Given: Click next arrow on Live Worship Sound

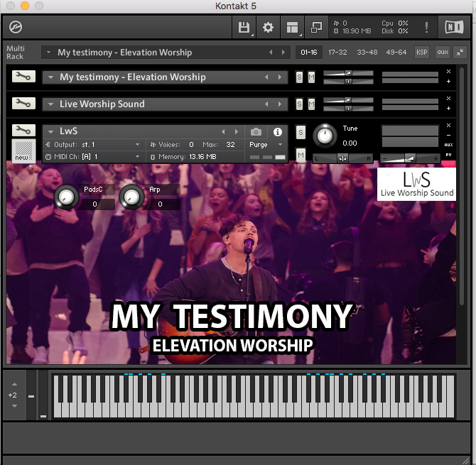Looking at the screenshot, I should 280,104.
